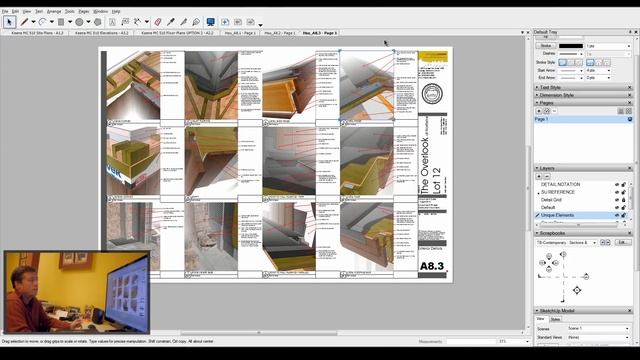Select Page 1 in Pages list

click(x=583, y=119)
